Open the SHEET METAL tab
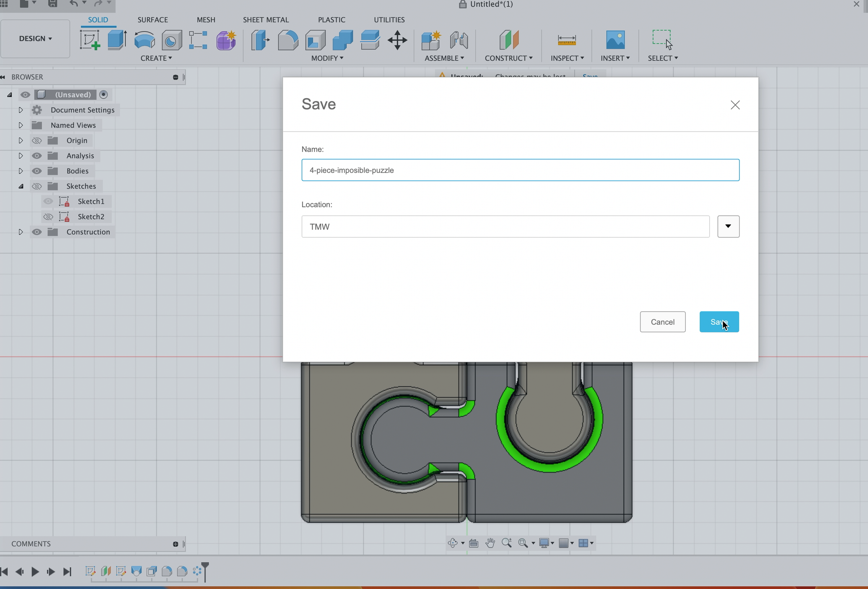Screen dimensions: 868x589 pyautogui.click(x=265, y=20)
